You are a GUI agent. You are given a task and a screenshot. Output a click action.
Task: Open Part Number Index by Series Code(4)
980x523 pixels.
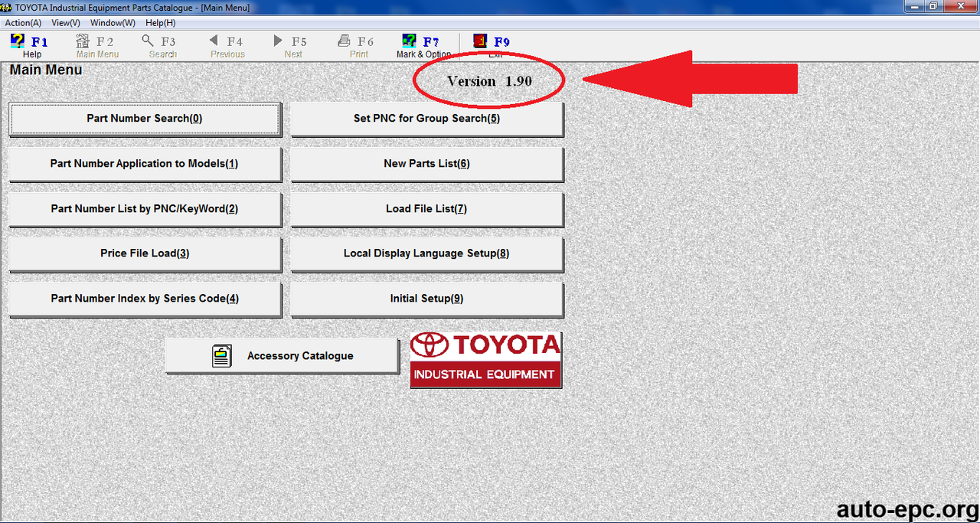click(145, 299)
